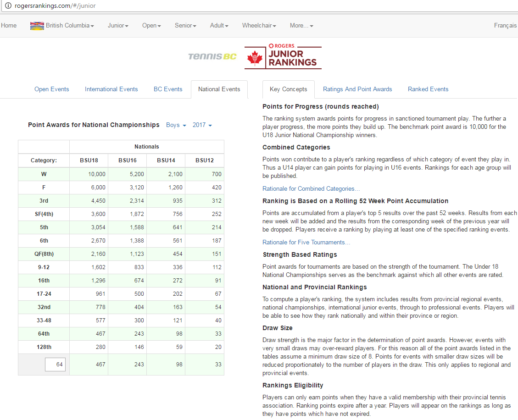Click the Strength Based Ratings heading

pyautogui.click(x=300, y=254)
